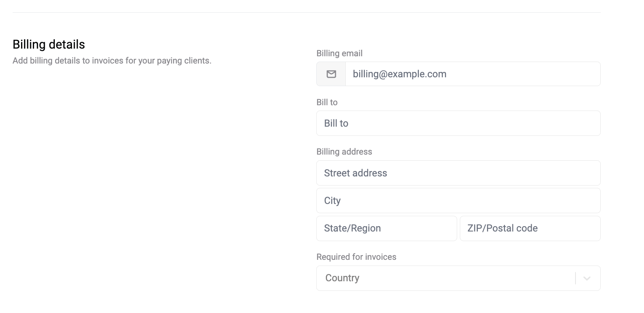Click the Billing address label
Viewport: 644px width, 313px height.
click(344, 152)
